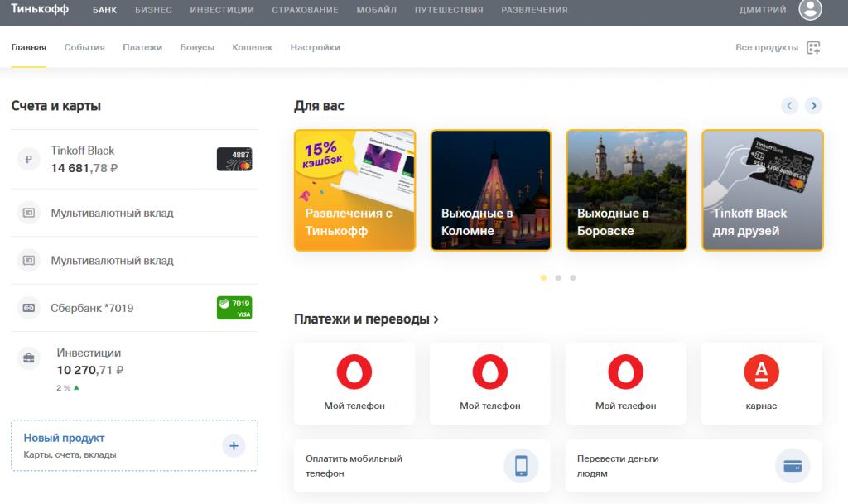Switch to the Платежи tab
848x504 pixels.
point(142,47)
